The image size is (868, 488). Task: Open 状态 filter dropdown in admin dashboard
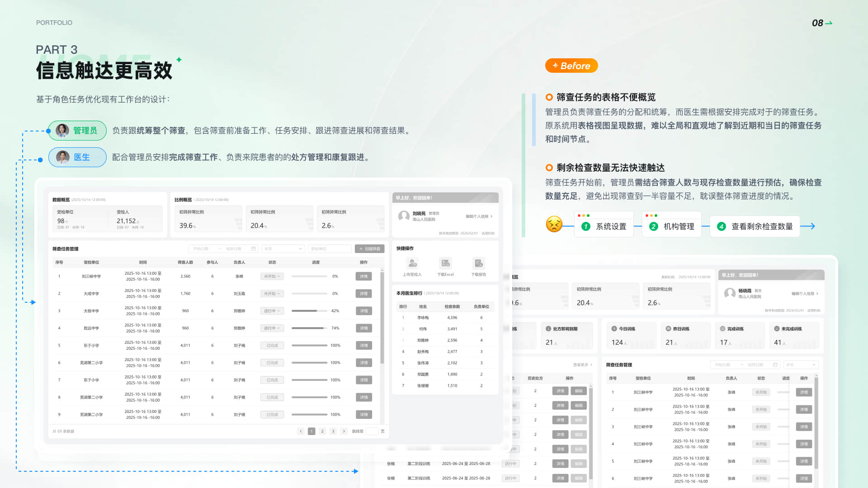coord(283,249)
